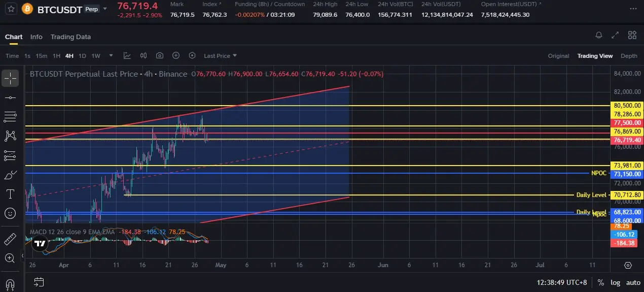Expand the BTCUSDT pair selector arrow
Screen dimensions: 644x292
(x=105, y=9)
